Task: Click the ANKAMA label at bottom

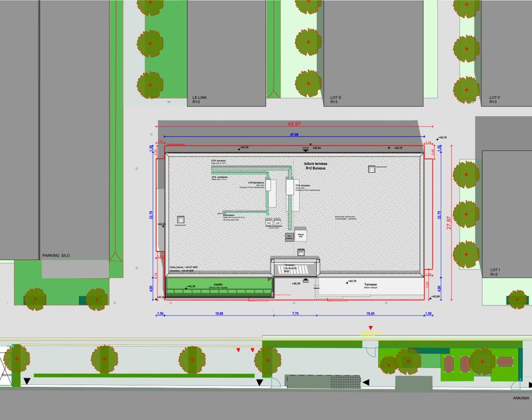Action: coord(522,398)
